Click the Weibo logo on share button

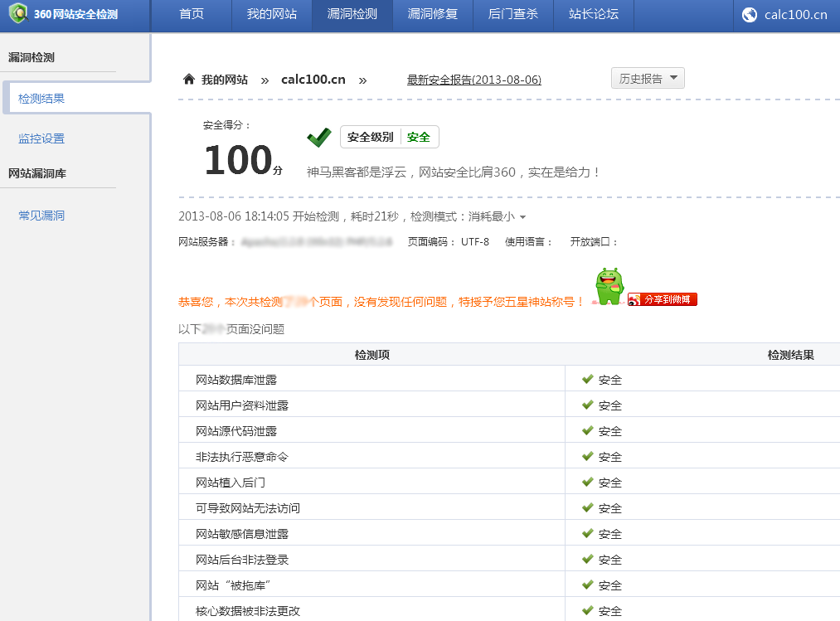click(634, 299)
